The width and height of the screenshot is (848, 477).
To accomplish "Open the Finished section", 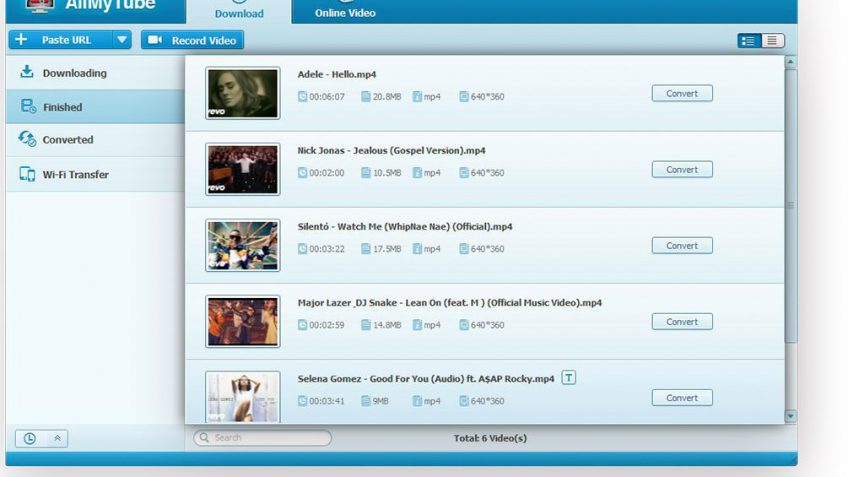I will tap(95, 107).
